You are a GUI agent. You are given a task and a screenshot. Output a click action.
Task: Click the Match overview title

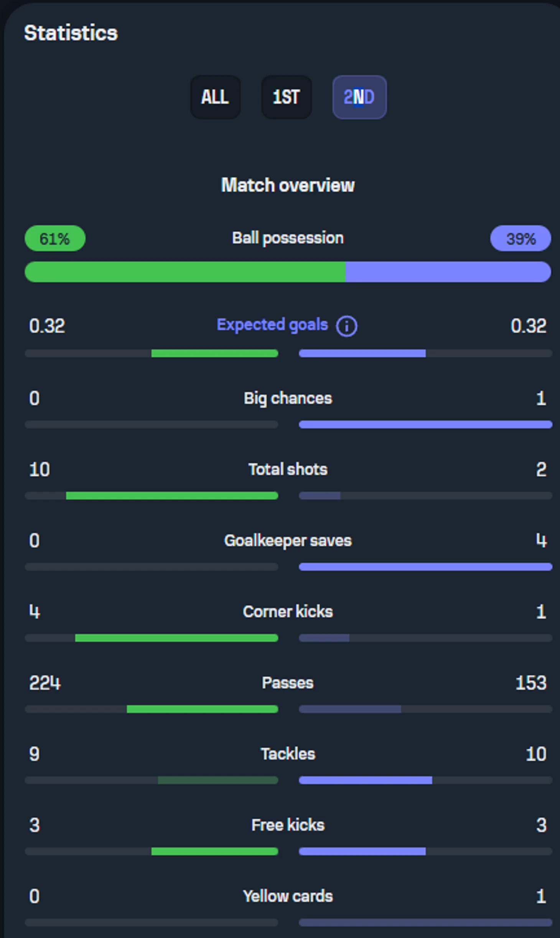tap(288, 185)
